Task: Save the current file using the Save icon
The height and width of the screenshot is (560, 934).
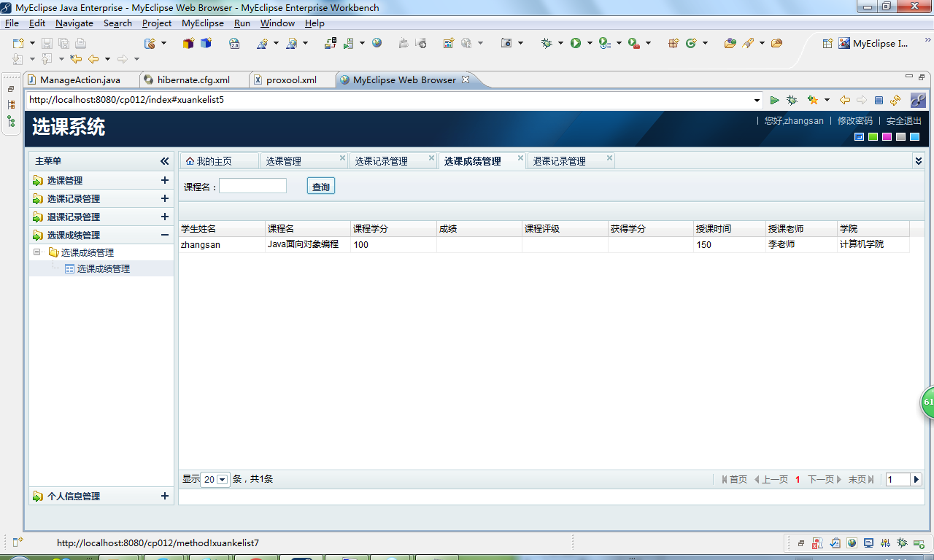Action: [x=47, y=44]
